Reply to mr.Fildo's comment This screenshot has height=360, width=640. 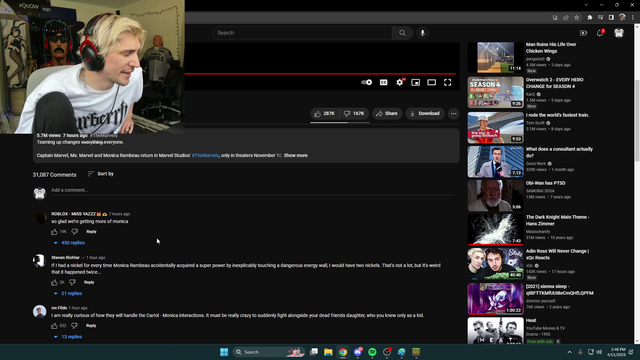(x=91, y=326)
